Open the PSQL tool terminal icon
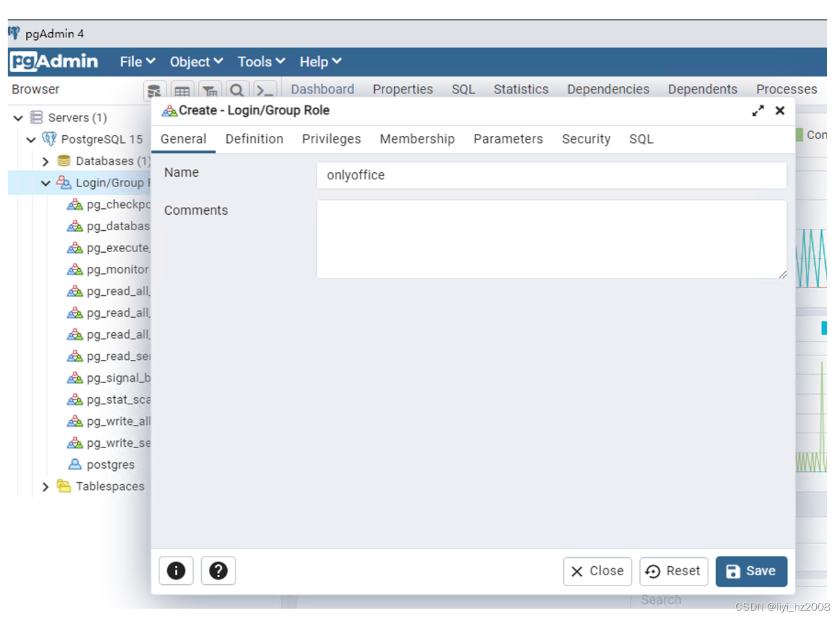The height and width of the screenshot is (619, 840). pos(265,91)
